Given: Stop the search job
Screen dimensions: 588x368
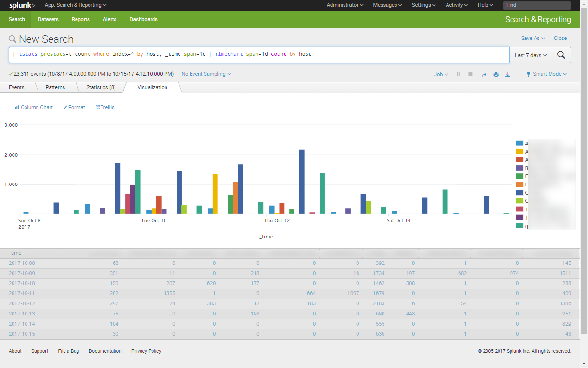Looking at the screenshot, I should point(470,74).
